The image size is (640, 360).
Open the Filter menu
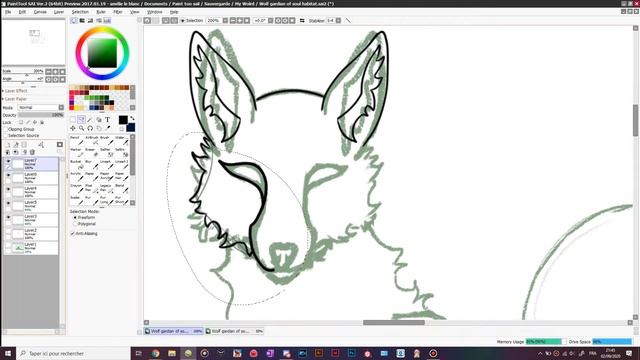pos(118,12)
